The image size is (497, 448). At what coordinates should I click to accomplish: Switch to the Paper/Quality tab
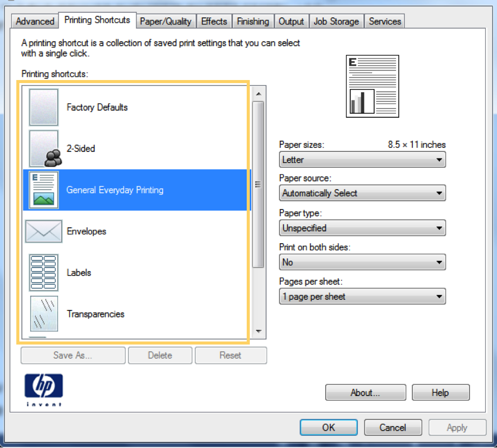click(x=166, y=21)
